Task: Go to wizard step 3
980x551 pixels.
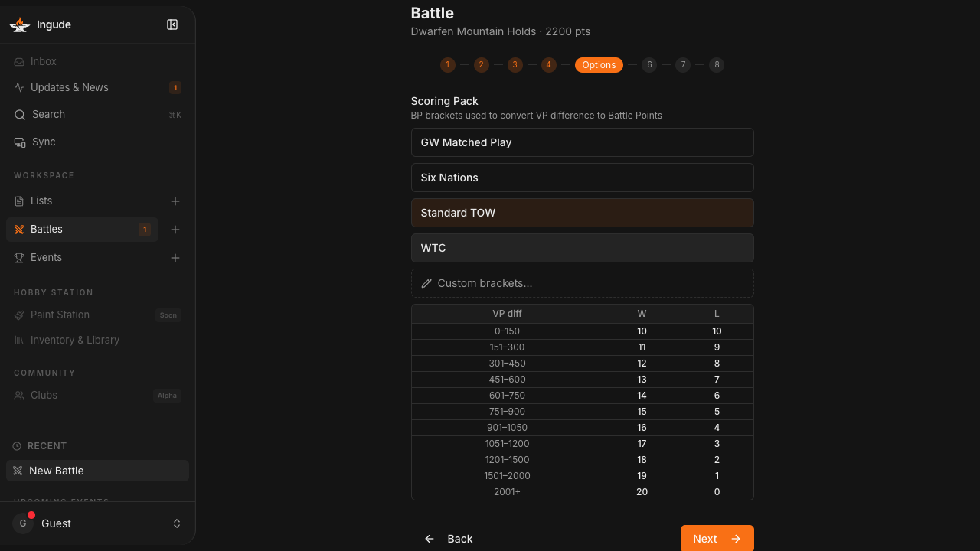Action: pyautogui.click(x=515, y=65)
